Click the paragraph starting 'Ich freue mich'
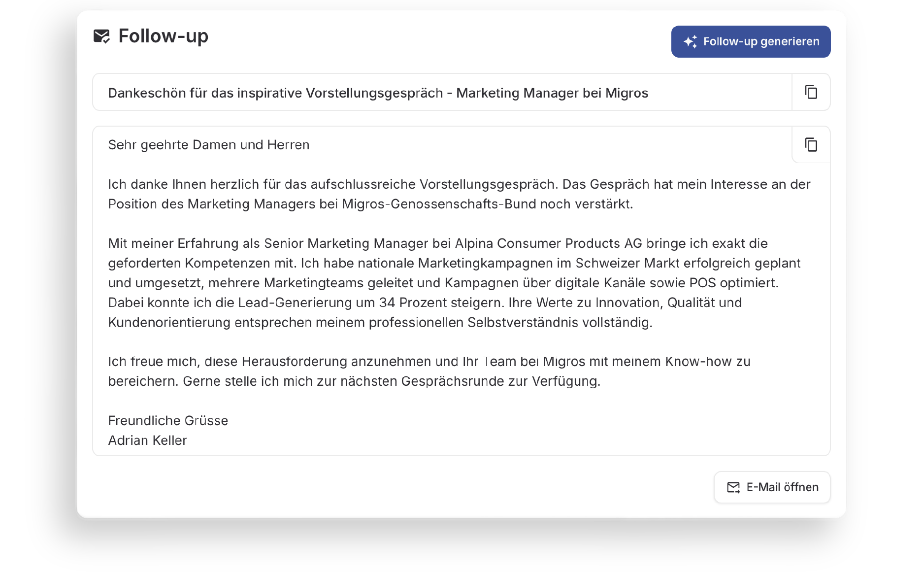924x575 pixels. click(429, 371)
